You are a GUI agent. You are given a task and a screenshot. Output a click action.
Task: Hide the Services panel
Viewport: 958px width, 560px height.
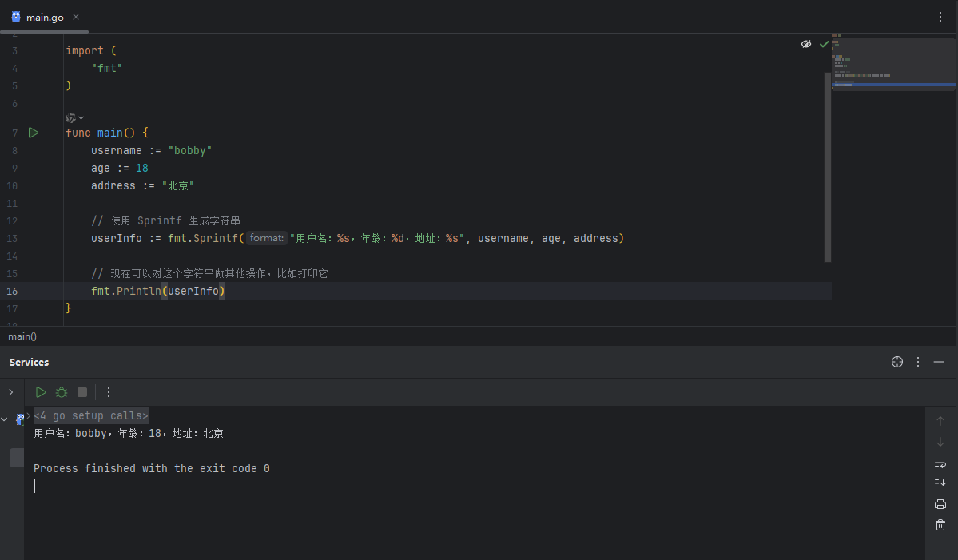(x=939, y=362)
